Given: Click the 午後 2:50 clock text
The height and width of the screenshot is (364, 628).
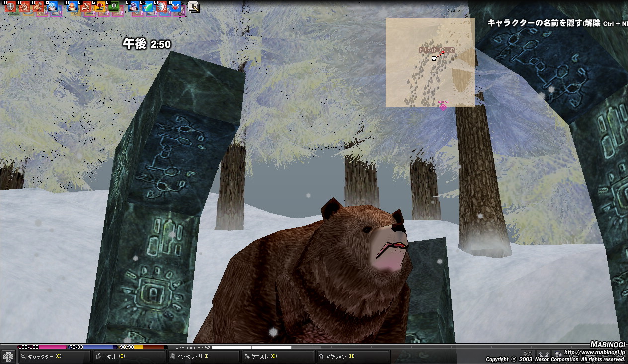Looking at the screenshot, I should tap(147, 44).
